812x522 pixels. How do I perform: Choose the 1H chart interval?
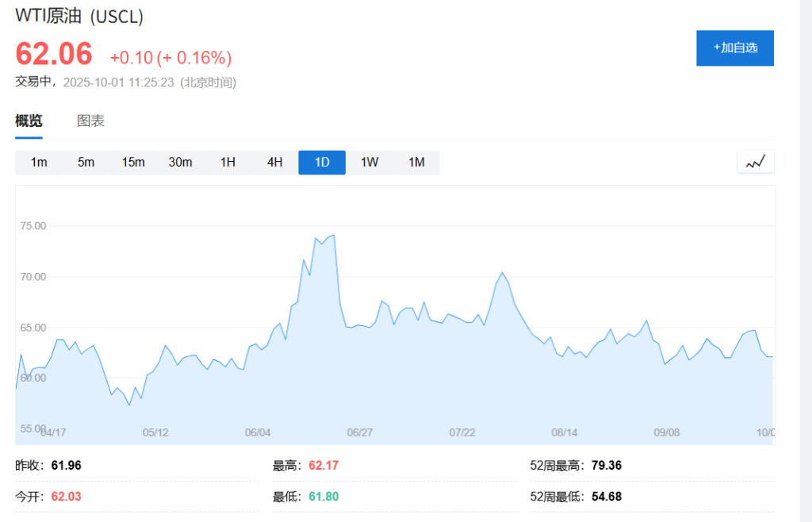click(228, 163)
